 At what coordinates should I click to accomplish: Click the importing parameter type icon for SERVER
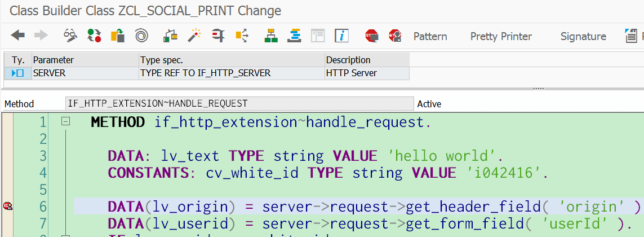click(17, 73)
